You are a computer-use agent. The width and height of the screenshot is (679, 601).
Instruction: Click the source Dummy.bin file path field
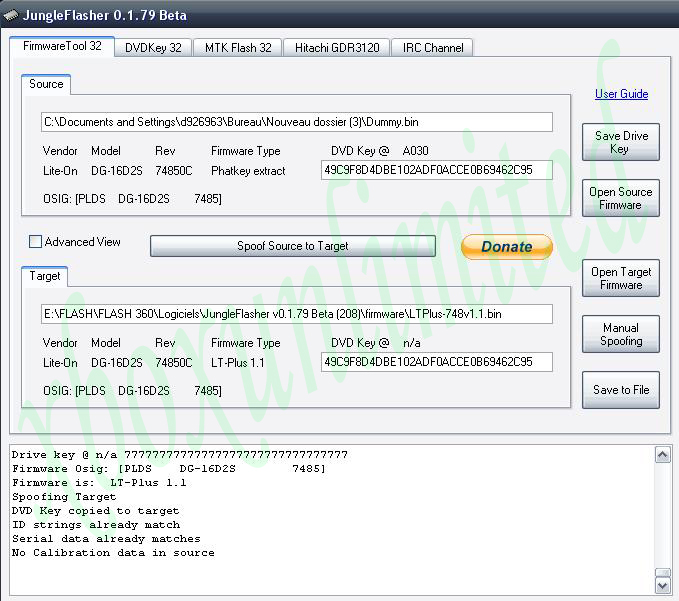click(297, 122)
